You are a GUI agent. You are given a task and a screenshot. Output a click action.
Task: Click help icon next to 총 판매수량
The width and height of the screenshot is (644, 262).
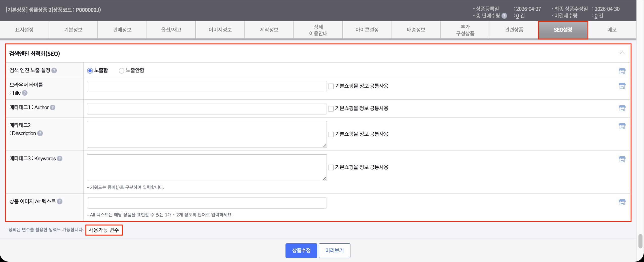[504, 16]
